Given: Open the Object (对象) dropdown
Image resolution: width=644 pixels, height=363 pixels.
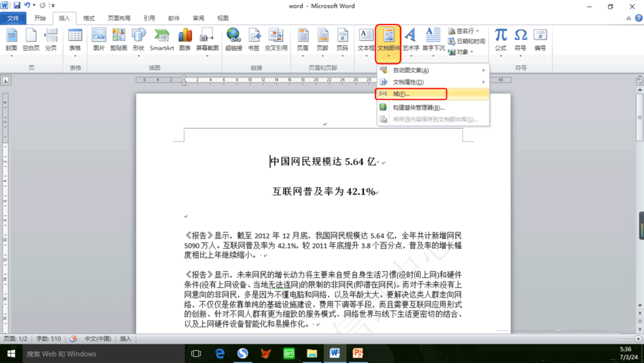Looking at the screenshot, I should click(x=461, y=52).
